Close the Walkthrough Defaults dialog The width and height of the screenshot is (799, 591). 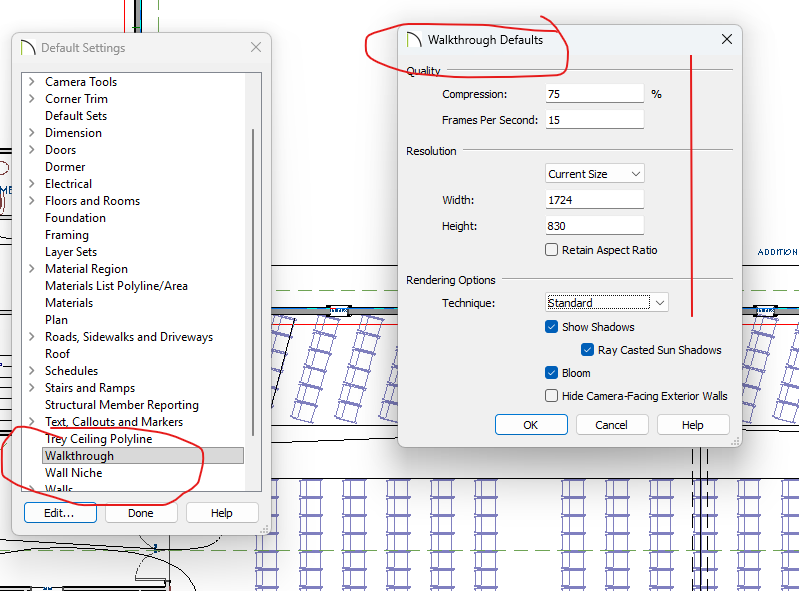726,40
